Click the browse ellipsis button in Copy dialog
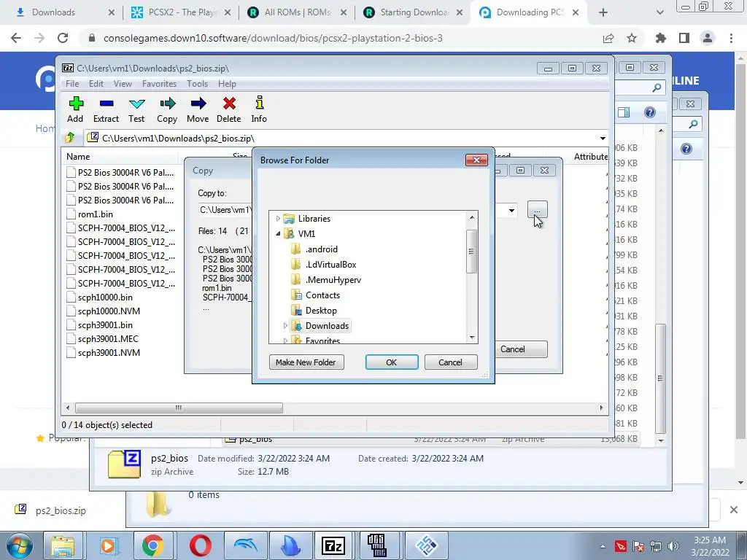The height and width of the screenshot is (560, 747). point(538,210)
